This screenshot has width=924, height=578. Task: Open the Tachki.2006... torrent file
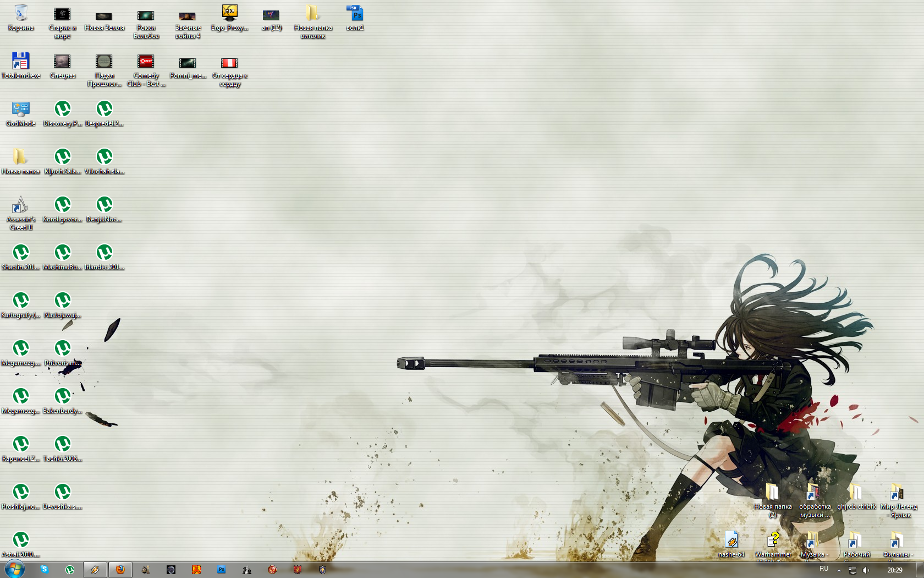tap(63, 449)
